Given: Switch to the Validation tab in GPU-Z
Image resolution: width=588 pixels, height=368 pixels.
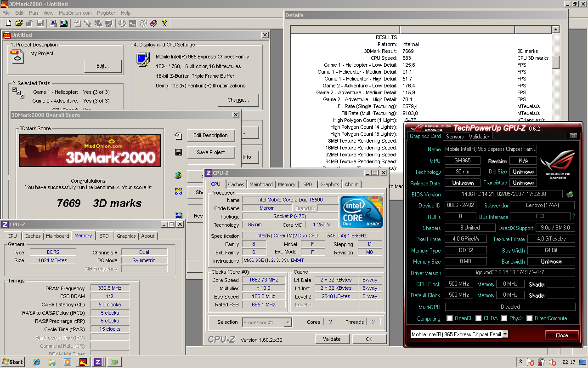Looking at the screenshot, I should point(479,136).
